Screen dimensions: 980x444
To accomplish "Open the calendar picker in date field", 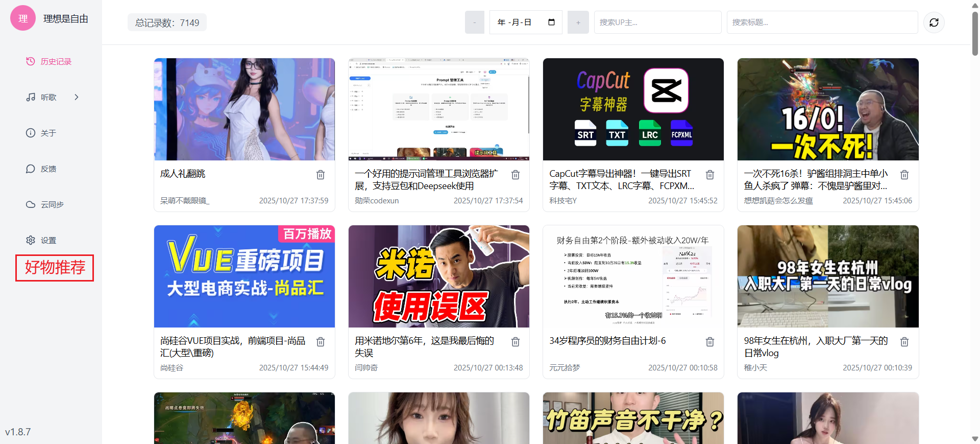I will point(551,22).
